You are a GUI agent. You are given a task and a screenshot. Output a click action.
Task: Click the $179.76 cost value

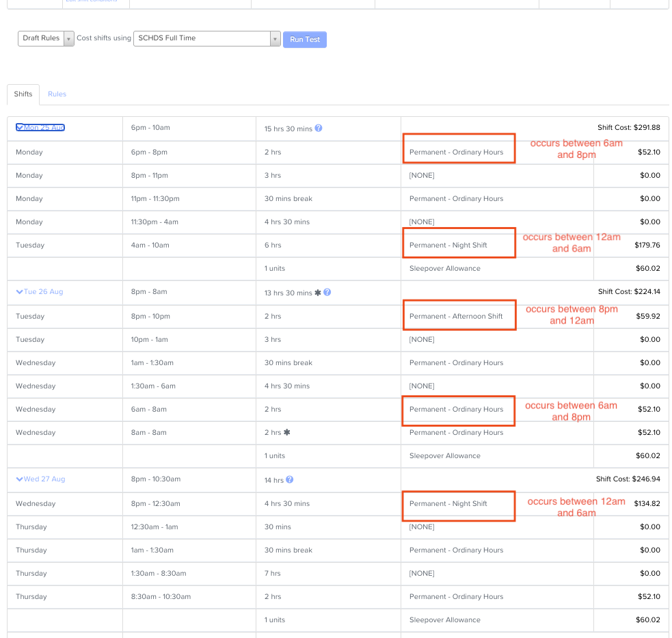click(x=647, y=245)
